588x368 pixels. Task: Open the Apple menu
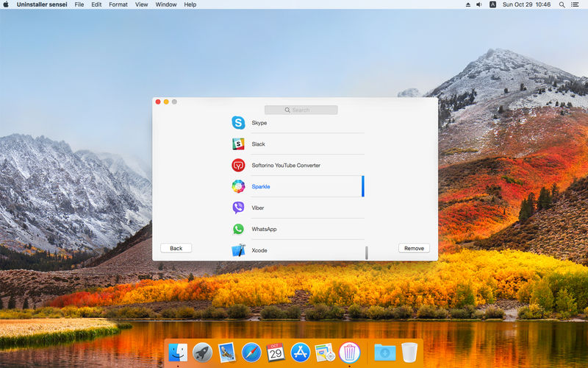tap(6, 4)
